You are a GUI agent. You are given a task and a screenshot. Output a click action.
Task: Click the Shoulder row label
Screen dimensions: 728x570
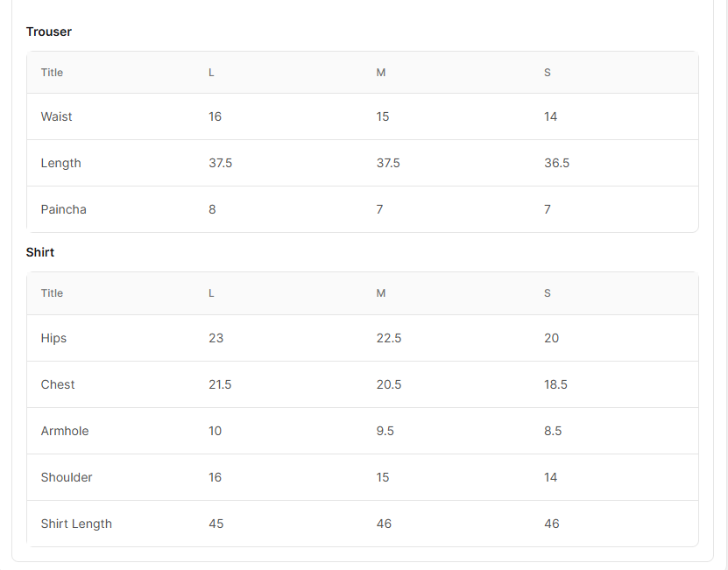click(67, 477)
